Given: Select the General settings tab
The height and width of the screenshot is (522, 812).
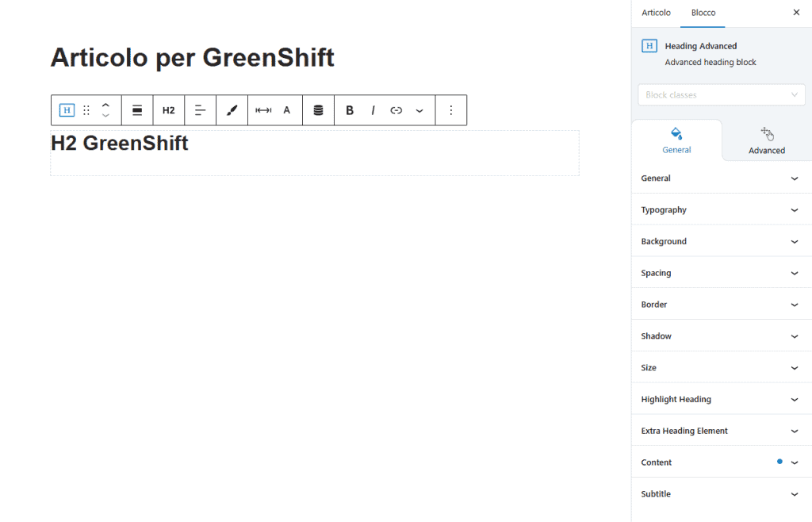Looking at the screenshot, I should [x=676, y=140].
